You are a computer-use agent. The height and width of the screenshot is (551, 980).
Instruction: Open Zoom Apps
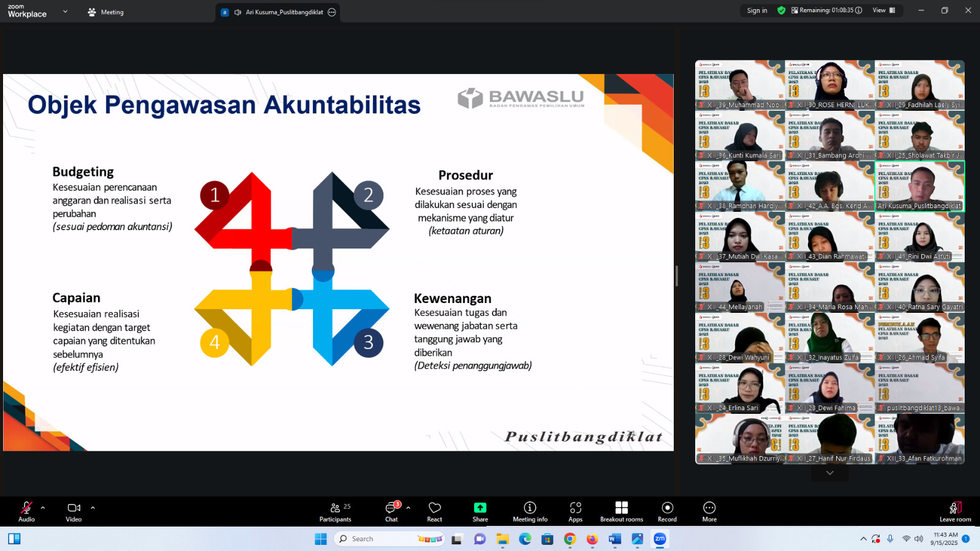tap(575, 511)
